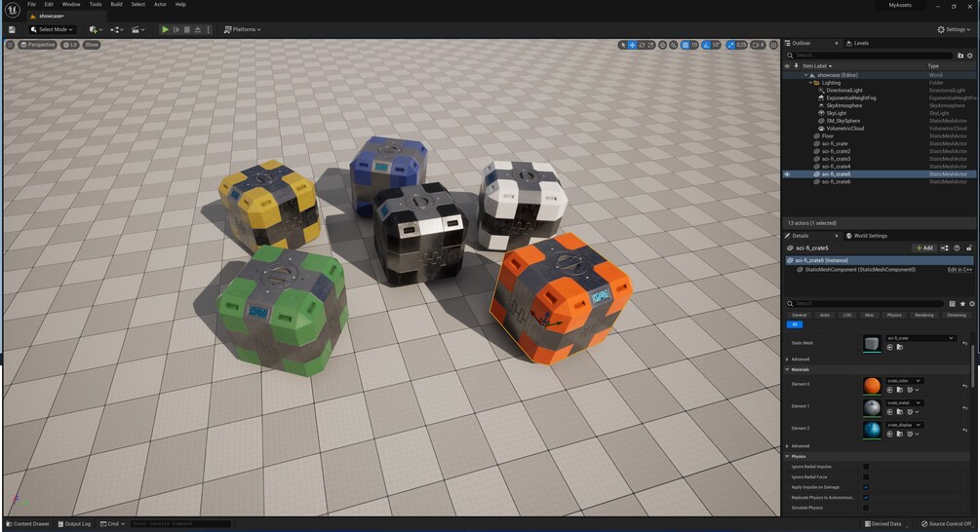Image resolution: width=980 pixels, height=532 pixels.
Task: Click the Perspective viewport button
Action: (37, 45)
